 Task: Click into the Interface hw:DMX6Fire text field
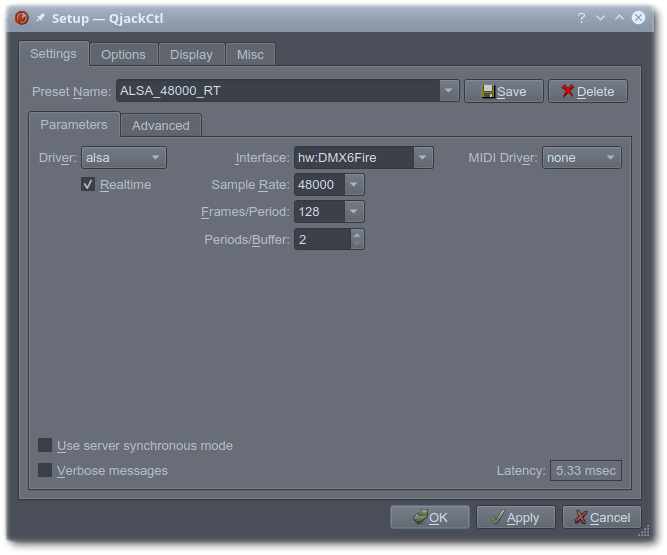coord(354,158)
